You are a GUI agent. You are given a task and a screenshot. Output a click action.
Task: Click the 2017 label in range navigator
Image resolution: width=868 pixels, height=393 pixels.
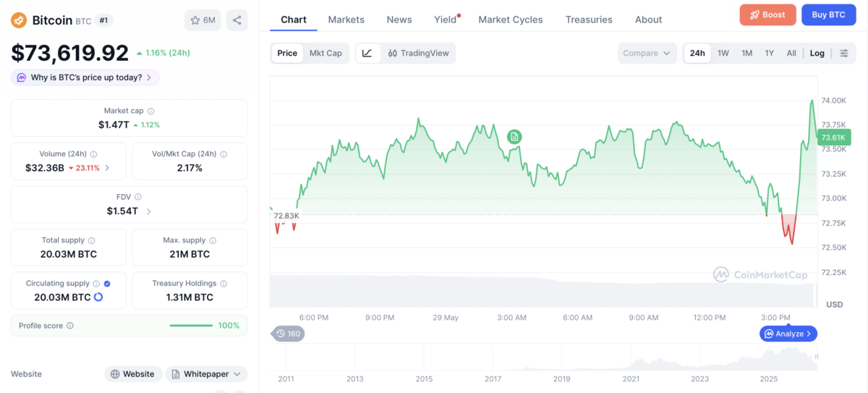[493, 379]
